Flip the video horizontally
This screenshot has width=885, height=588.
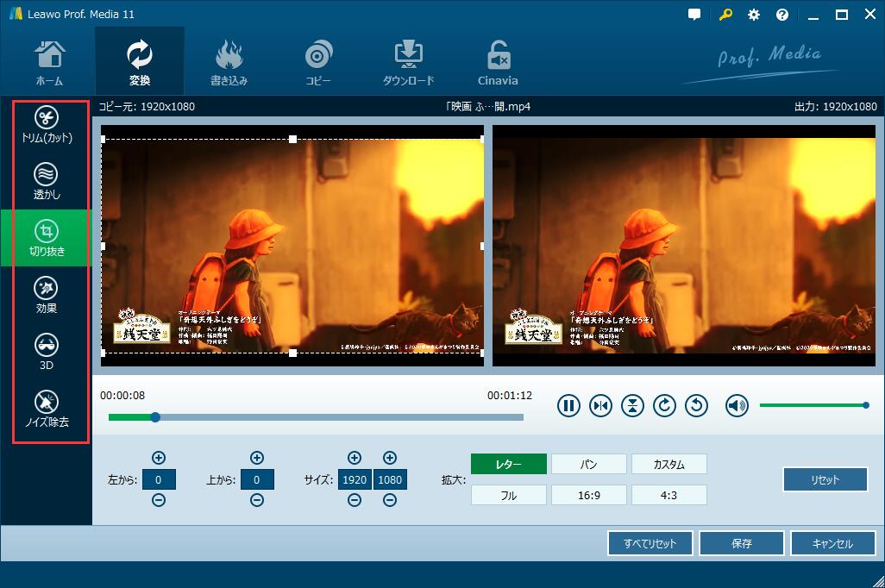click(x=600, y=405)
